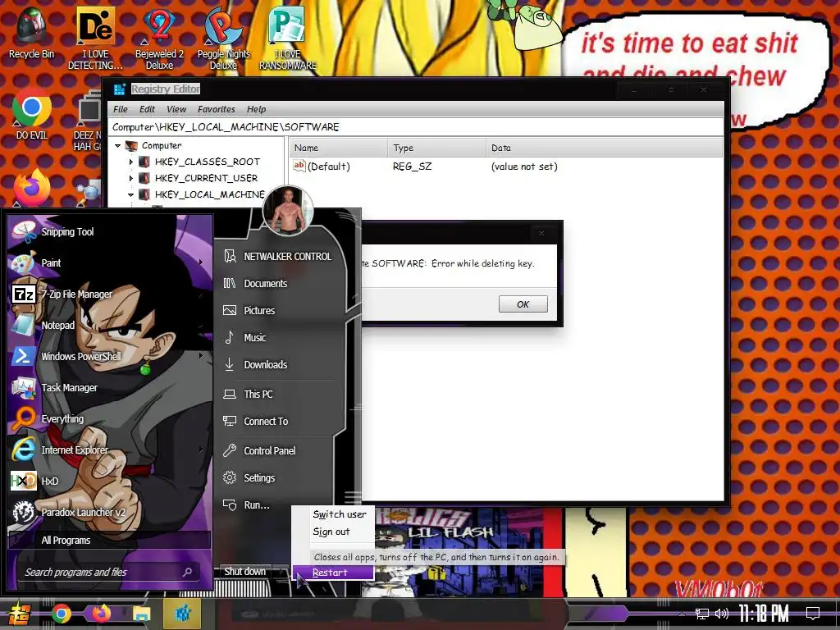
Task: Choose Sign out from power menu
Action: pyautogui.click(x=331, y=532)
